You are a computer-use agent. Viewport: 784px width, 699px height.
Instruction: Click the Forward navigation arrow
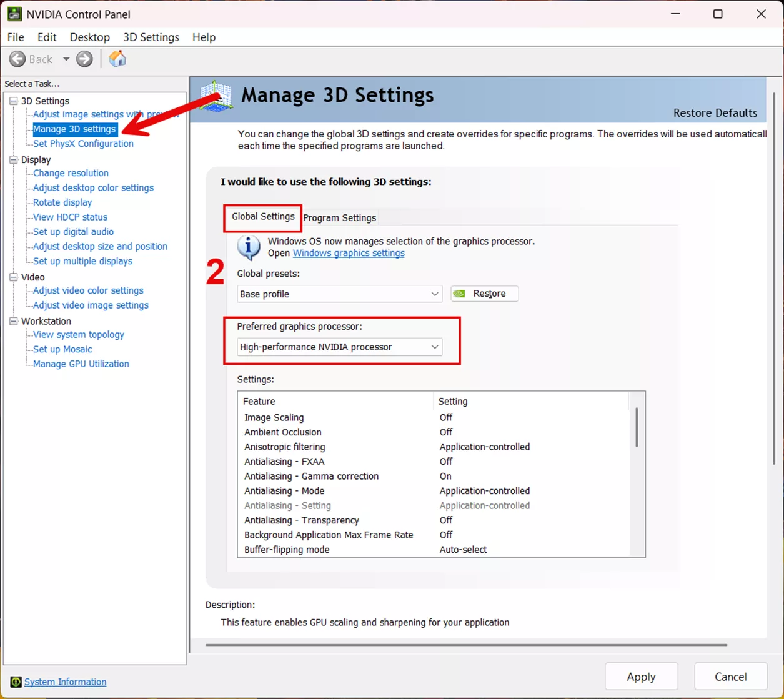tap(84, 59)
